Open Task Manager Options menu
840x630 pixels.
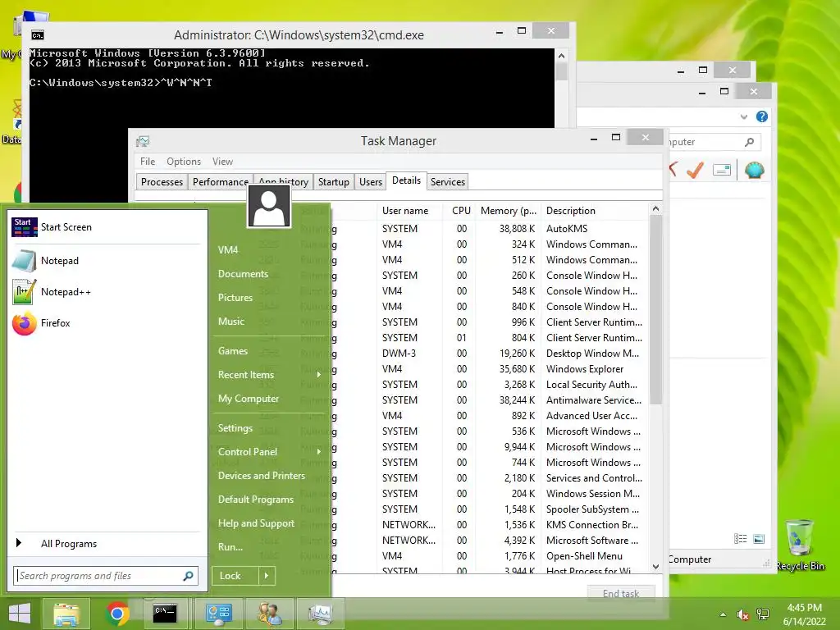[x=184, y=162]
